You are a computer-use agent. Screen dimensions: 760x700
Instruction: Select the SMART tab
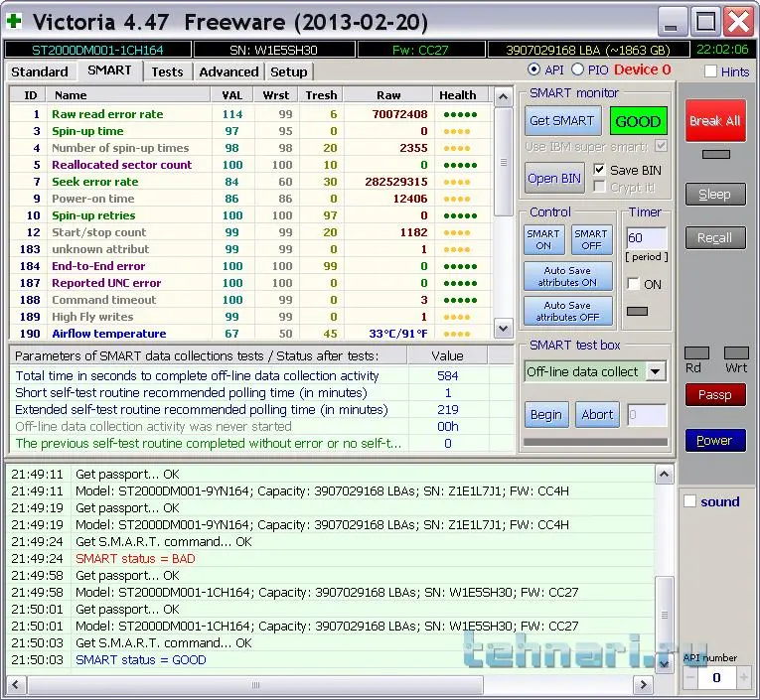[109, 70]
